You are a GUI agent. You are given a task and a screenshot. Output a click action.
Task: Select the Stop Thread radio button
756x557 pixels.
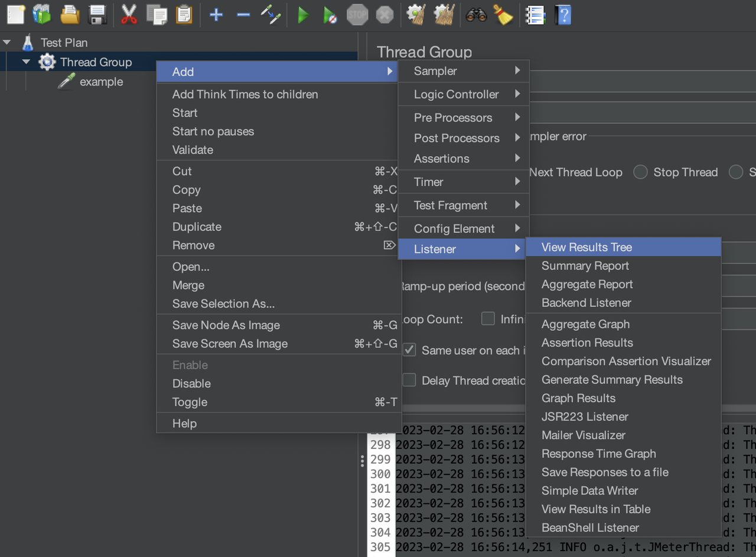click(x=640, y=172)
